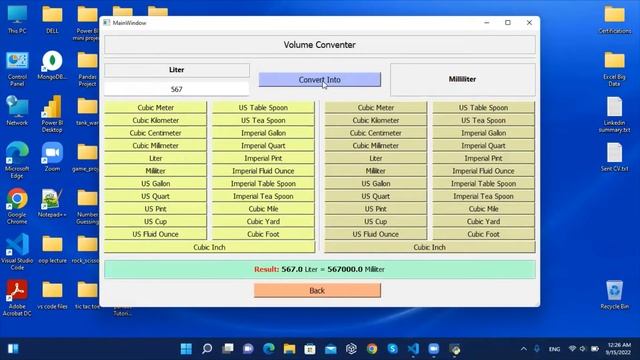Open the Certifications folder on desktop

coord(615,19)
